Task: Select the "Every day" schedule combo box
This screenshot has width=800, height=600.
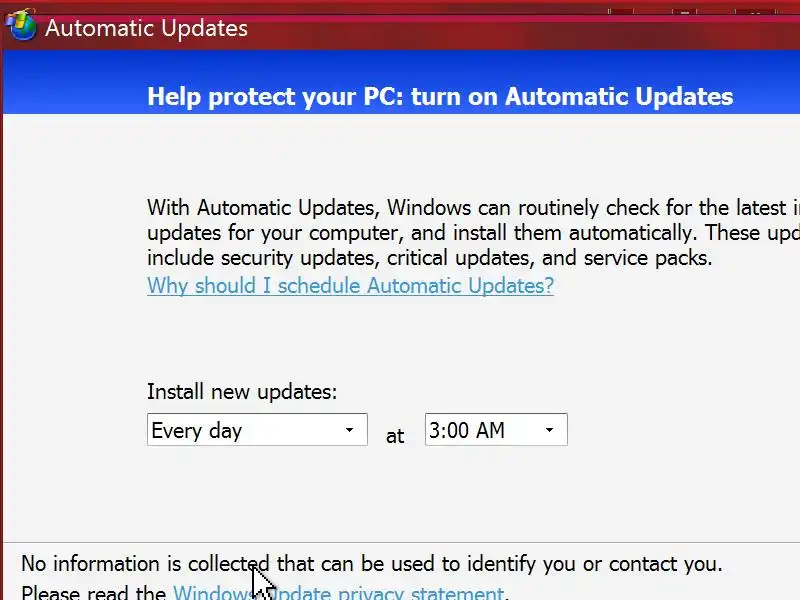Action: 245,430
